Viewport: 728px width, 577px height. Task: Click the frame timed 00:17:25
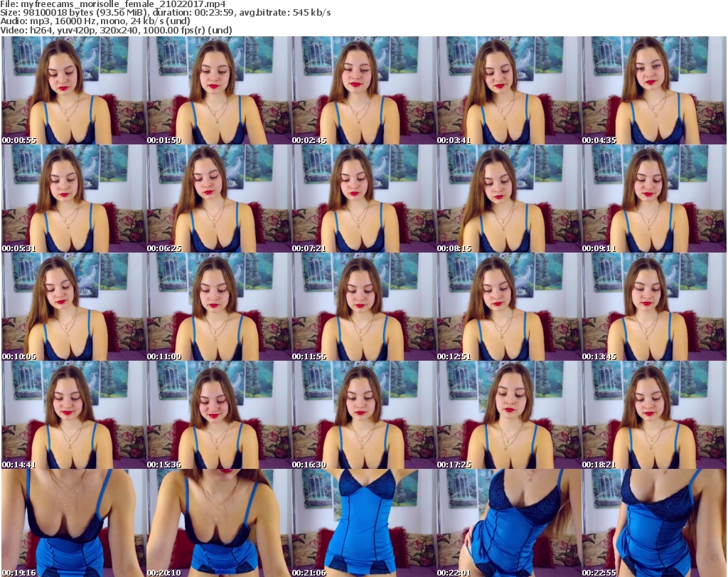pos(509,415)
